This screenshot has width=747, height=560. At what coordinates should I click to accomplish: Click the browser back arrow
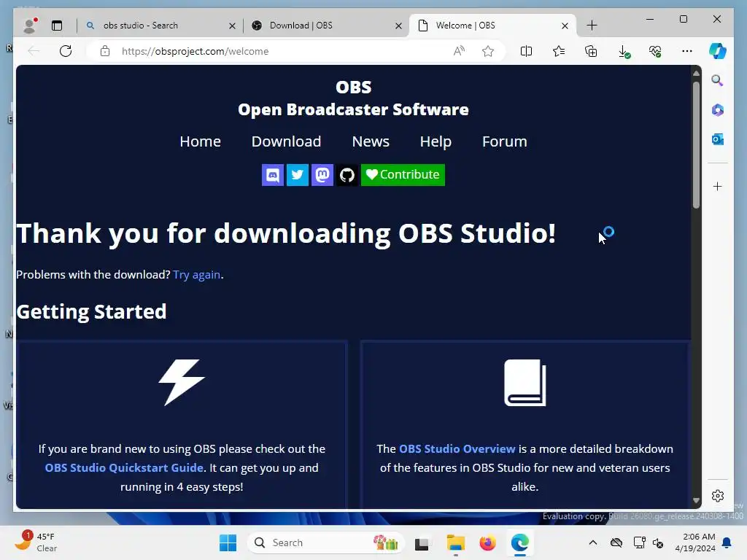34,51
